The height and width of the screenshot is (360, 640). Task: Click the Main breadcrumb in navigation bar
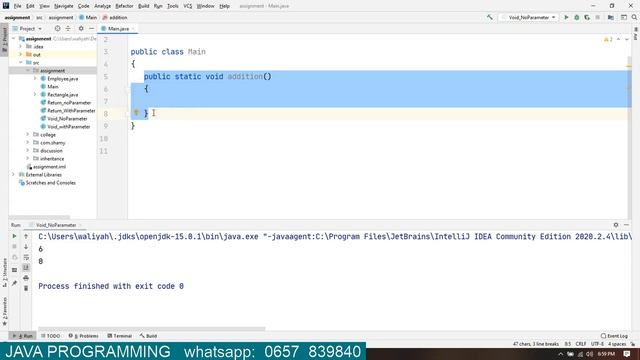(88, 18)
